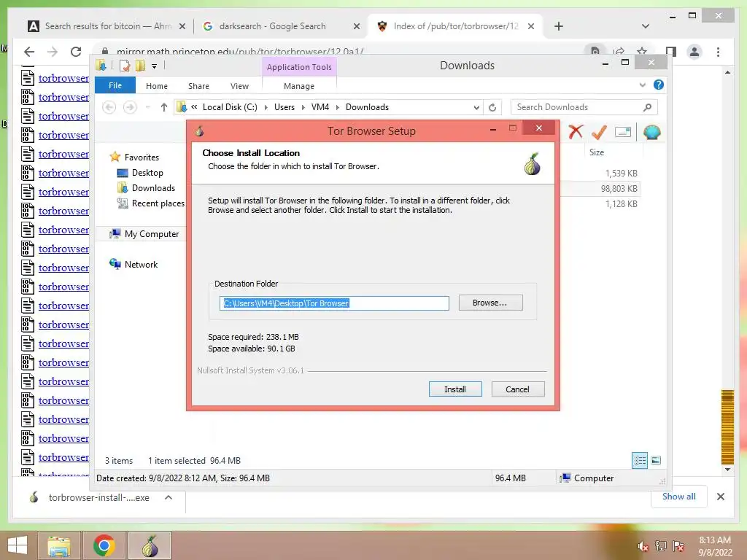Go up one folder level in Explorer
This screenshot has width=747, height=560.
[164, 107]
